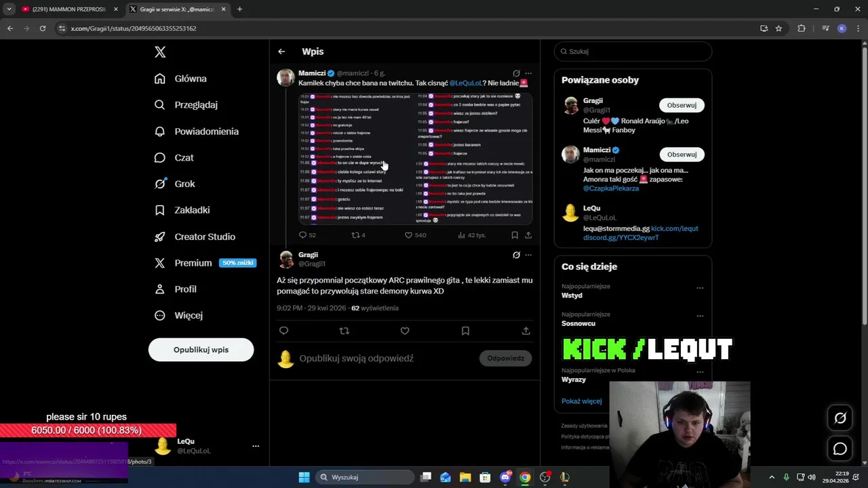The height and width of the screenshot is (488, 868).
Task: Like Mamiczi's post (540)
Action: coord(415,235)
